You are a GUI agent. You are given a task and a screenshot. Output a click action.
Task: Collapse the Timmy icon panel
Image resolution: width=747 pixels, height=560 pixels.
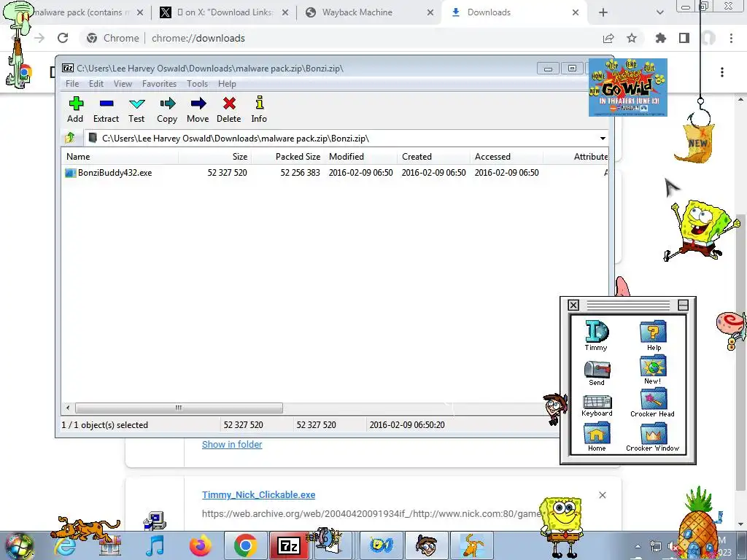coord(683,305)
